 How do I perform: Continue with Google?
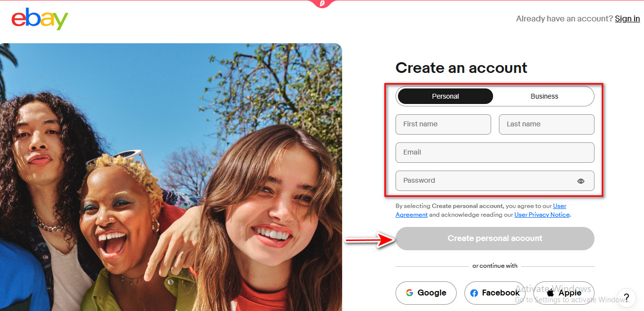426,293
